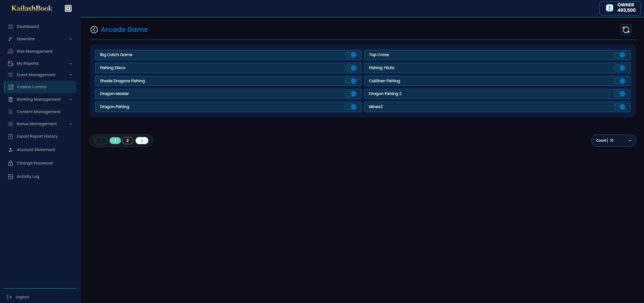Toggle Tap Craze switch

click(x=619, y=55)
